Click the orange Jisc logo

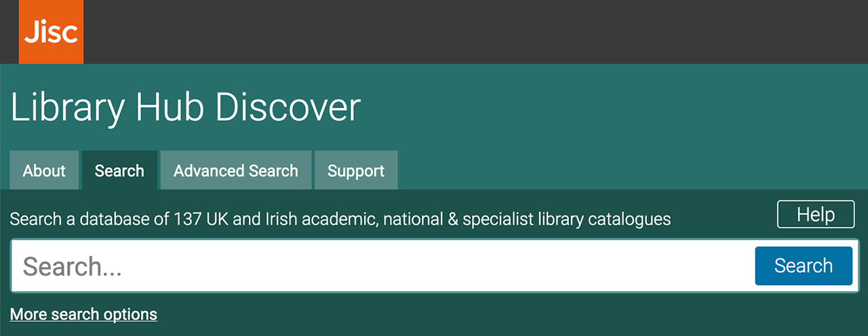pyautogui.click(x=51, y=32)
